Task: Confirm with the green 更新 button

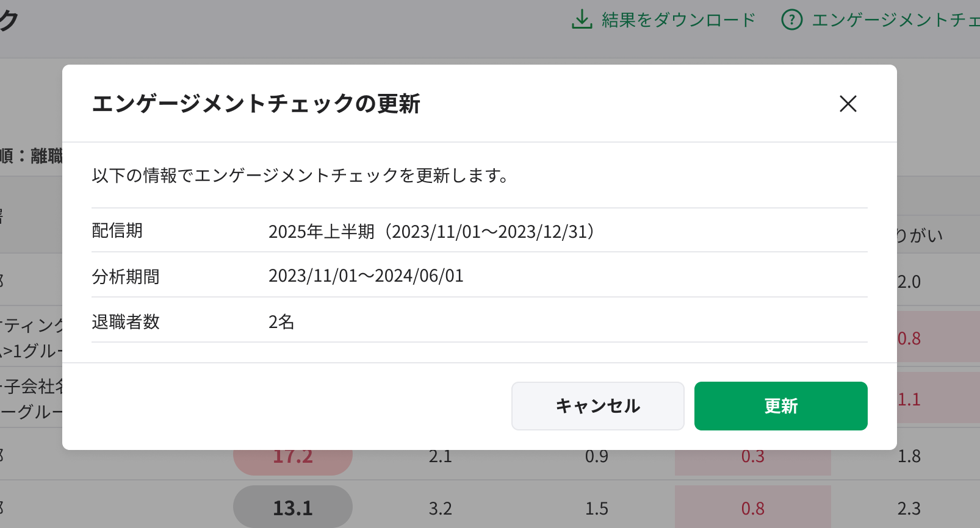Action: [780, 406]
